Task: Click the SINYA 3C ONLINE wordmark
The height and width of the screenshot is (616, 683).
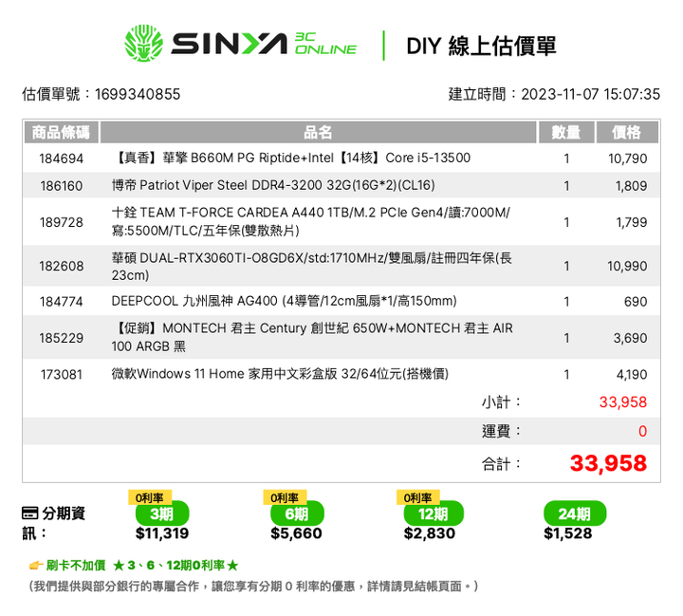Action: [x=264, y=44]
